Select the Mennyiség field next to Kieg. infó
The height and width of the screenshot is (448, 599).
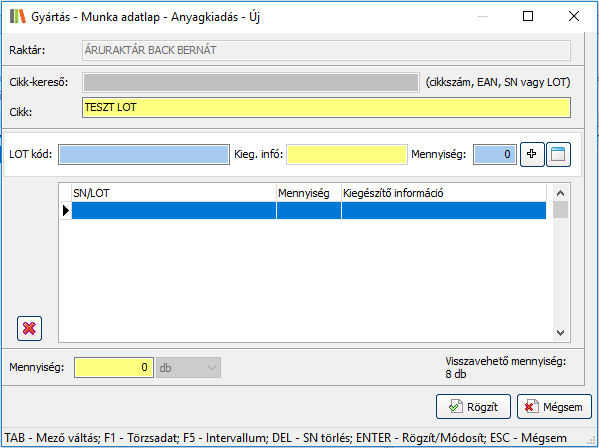[495, 154]
